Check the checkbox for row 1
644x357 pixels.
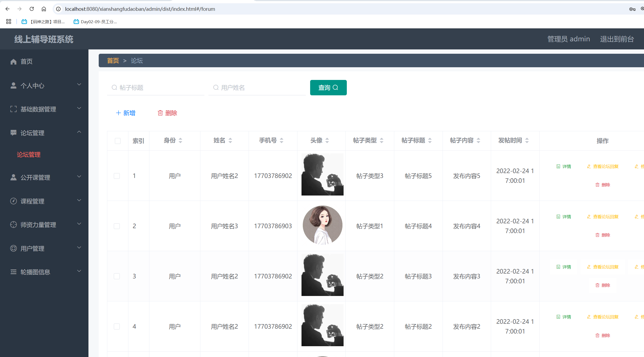[x=117, y=176]
